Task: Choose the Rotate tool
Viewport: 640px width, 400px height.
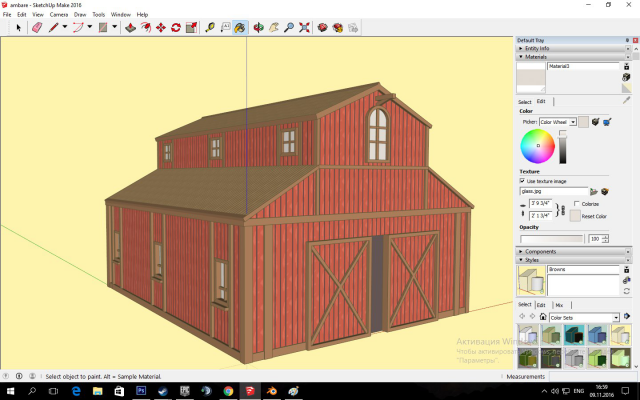Action: pos(176,28)
